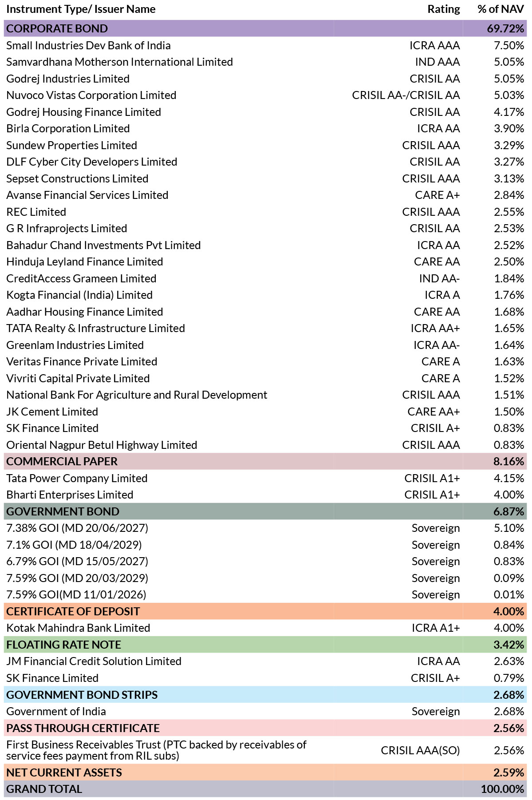Select the 7.38% GOI (MD 20/06/2027) row

click(x=265, y=528)
